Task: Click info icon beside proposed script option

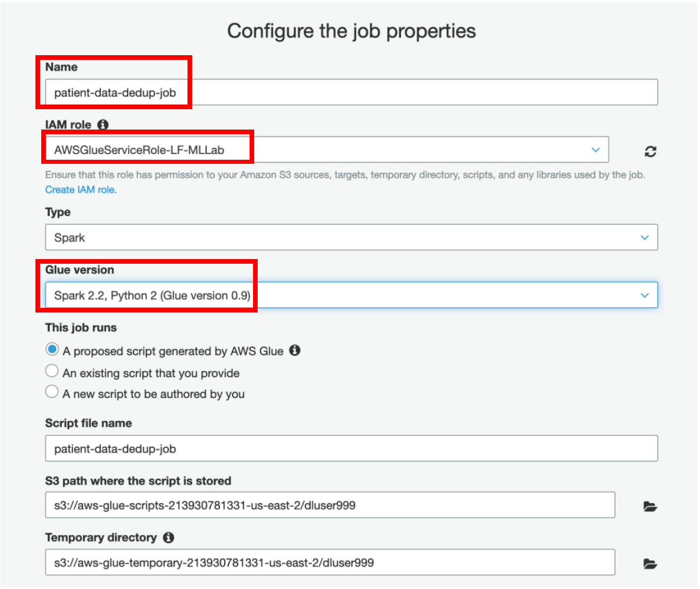Action: pyautogui.click(x=295, y=350)
